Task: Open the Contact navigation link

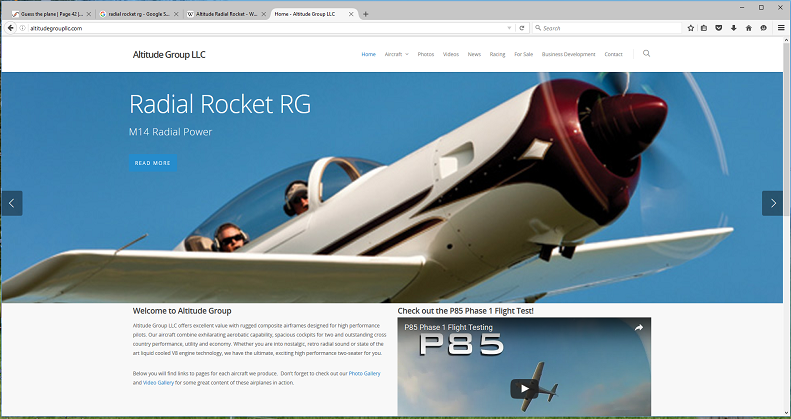Action: click(x=613, y=54)
